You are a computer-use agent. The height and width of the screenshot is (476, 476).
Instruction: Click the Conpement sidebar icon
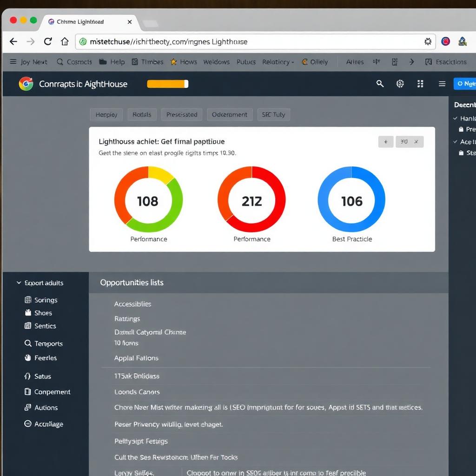point(27,391)
